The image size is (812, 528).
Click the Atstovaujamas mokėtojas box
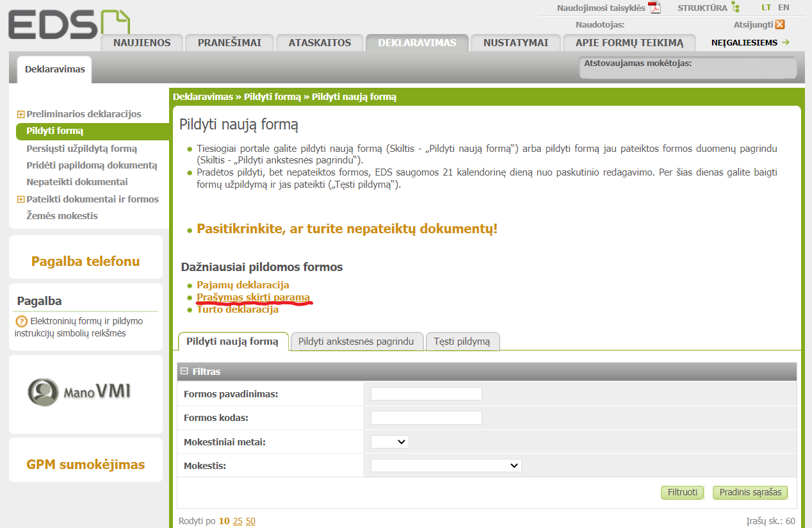[688, 68]
